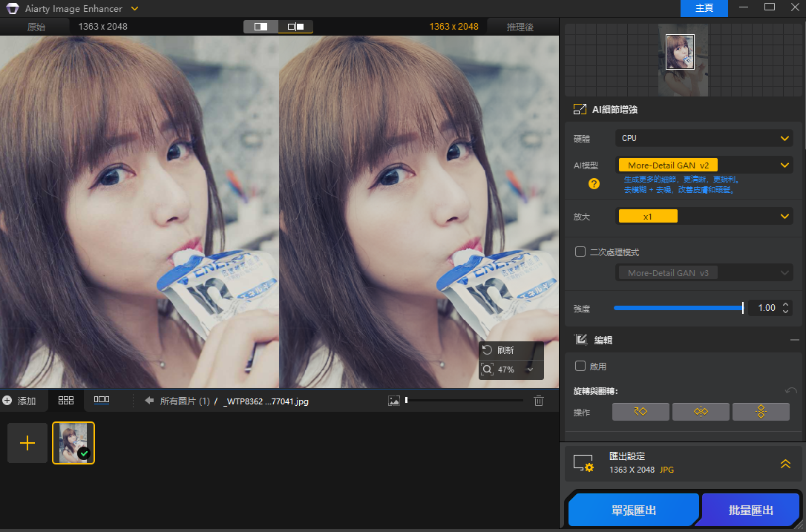Click the back arrow beside 所有圖片
Viewport: 806px width, 532px height.
pyautogui.click(x=149, y=401)
